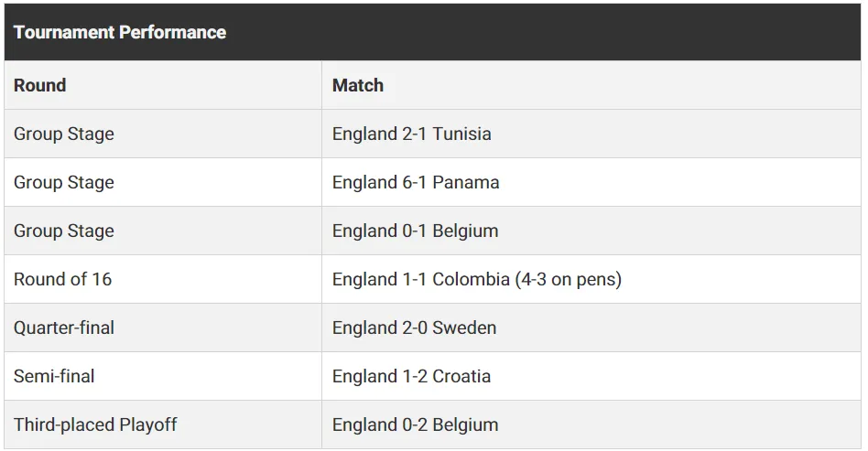The image size is (868, 451).
Task: Click the Tournament Performance table title
Action: coord(120,32)
